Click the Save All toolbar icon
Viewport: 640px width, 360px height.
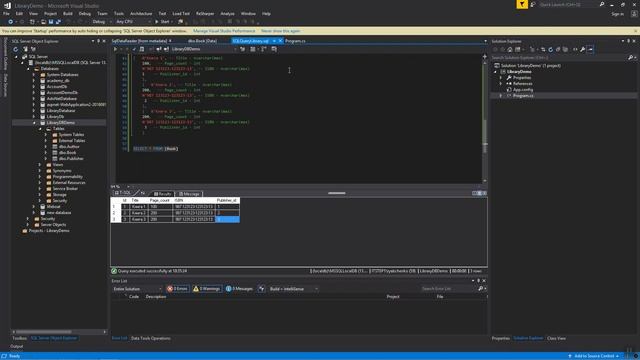point(58,22)
